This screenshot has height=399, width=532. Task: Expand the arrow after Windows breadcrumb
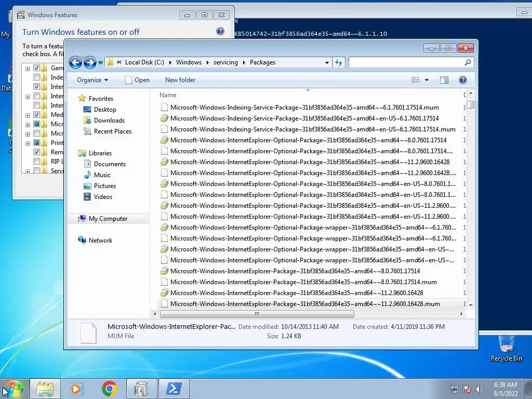pos(208,63)
